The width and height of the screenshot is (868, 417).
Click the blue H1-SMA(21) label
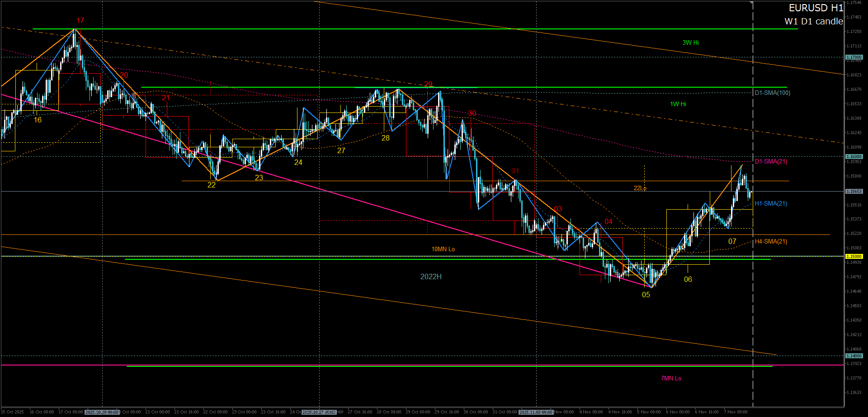(x=771, y=204)
